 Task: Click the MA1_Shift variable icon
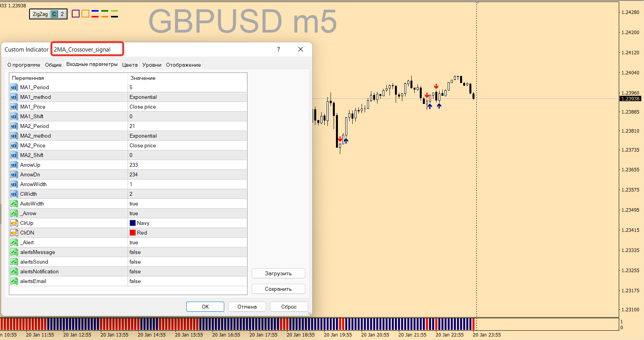[x=14, y=116]
